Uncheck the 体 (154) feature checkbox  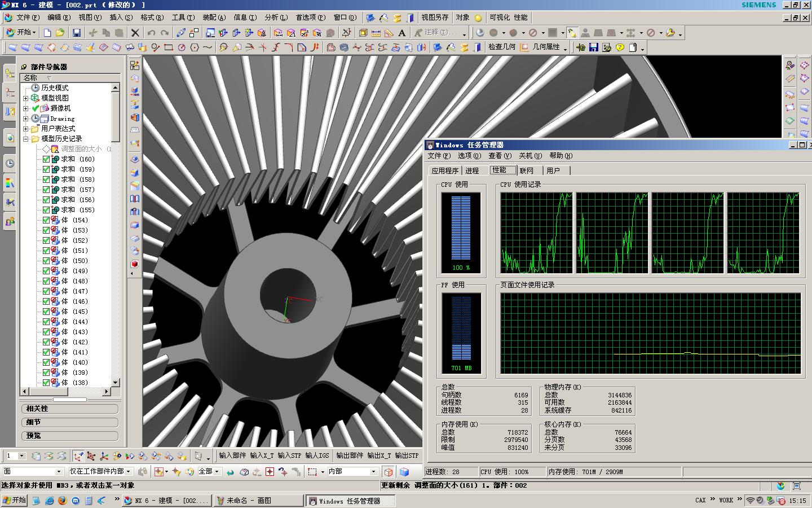[x=46, y=220]
